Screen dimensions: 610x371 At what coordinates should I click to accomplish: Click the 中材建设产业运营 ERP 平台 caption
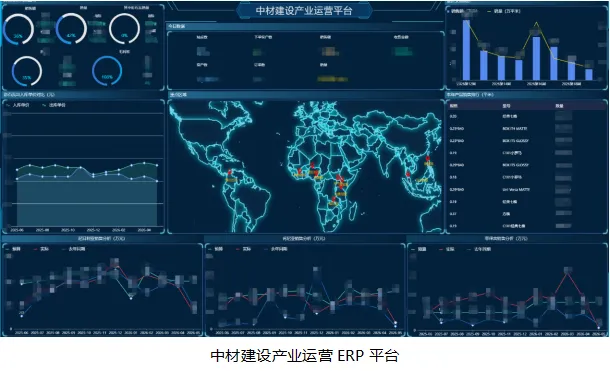click(x=305, y=355)
